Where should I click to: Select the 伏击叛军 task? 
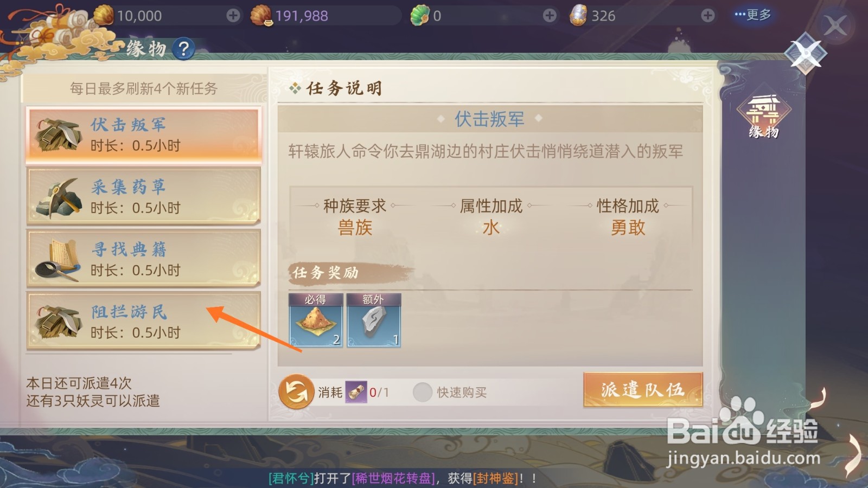(144, 134)
